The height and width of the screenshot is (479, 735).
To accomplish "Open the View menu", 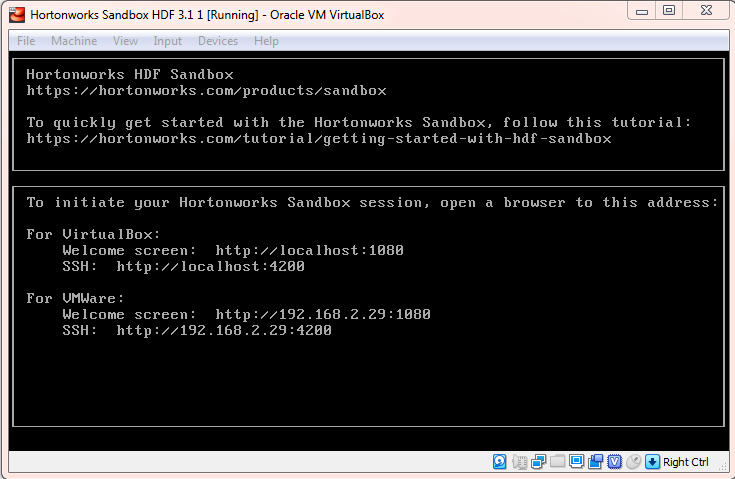I will point(125,41).
